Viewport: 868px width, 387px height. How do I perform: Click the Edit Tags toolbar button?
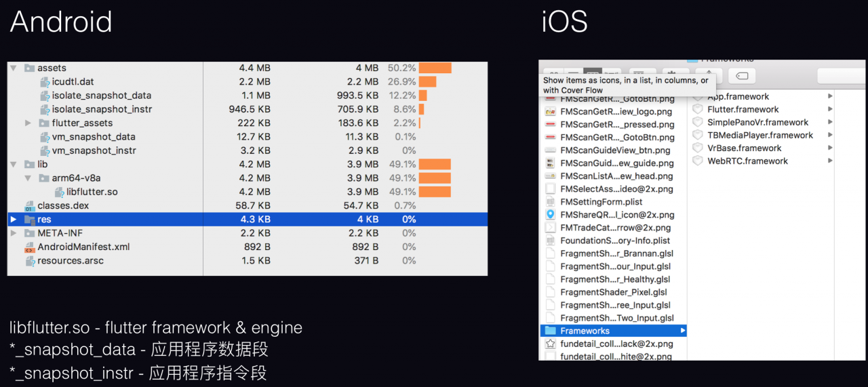tap(742, 75)
